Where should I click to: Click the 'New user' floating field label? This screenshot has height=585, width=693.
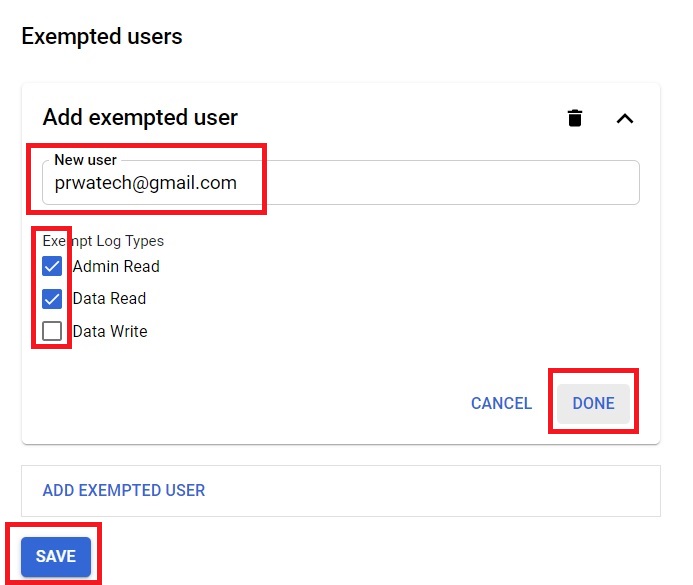coord(85,160)
